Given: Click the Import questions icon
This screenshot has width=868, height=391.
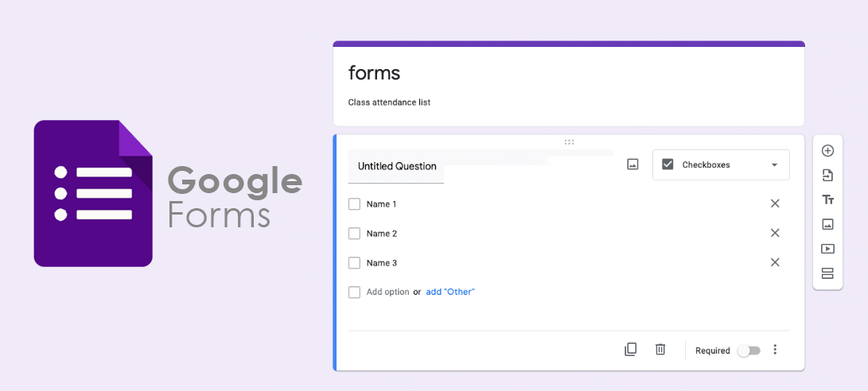Looking at the screenshot, I should click(827, 176).
